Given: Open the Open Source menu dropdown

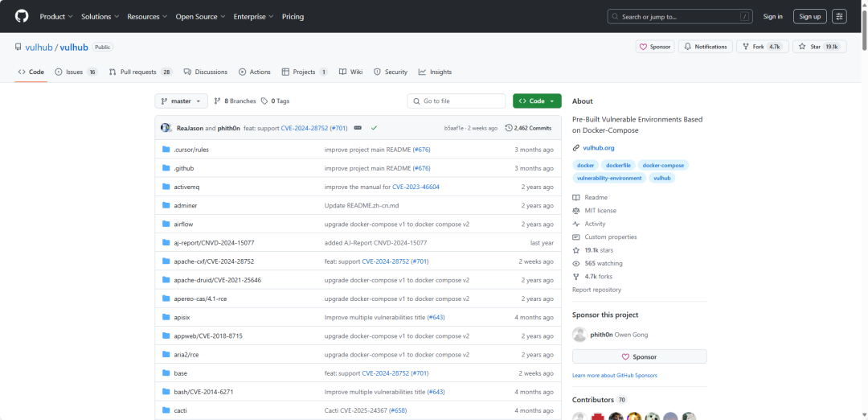Looking at the screenshot, I should [200, 17].
